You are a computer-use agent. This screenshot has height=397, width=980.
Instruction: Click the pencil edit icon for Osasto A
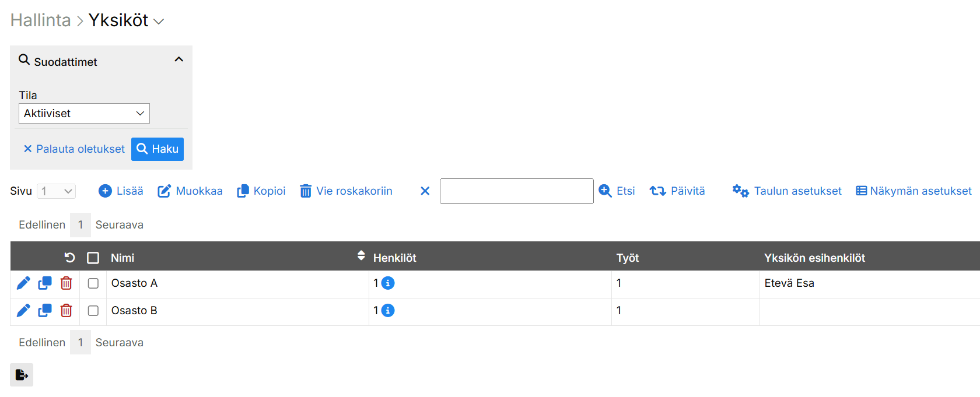[x=23, y=283]
